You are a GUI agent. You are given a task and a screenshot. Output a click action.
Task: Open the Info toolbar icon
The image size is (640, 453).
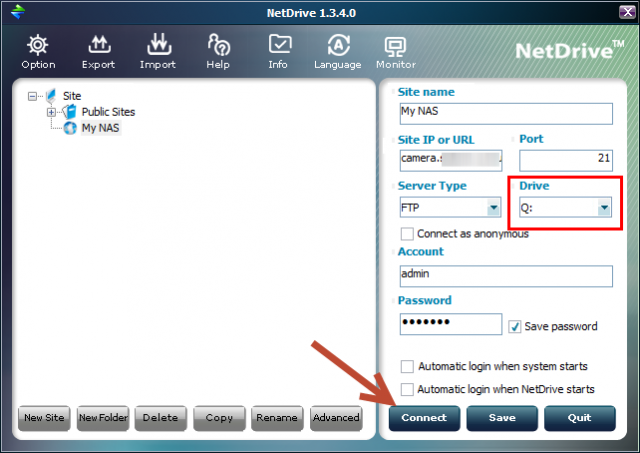click(x=280, y=44)
